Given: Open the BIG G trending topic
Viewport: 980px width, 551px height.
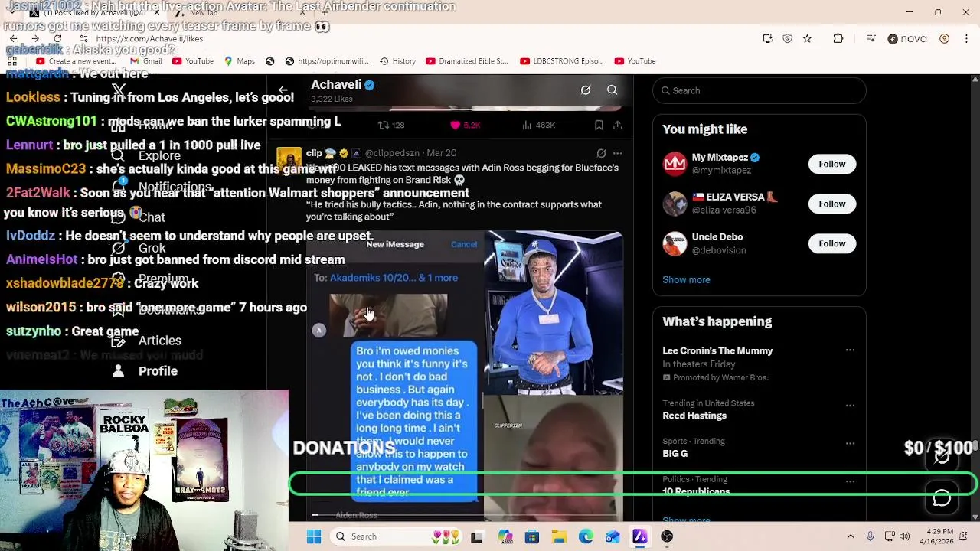Looking at the screenshot, I should (675, 454).
